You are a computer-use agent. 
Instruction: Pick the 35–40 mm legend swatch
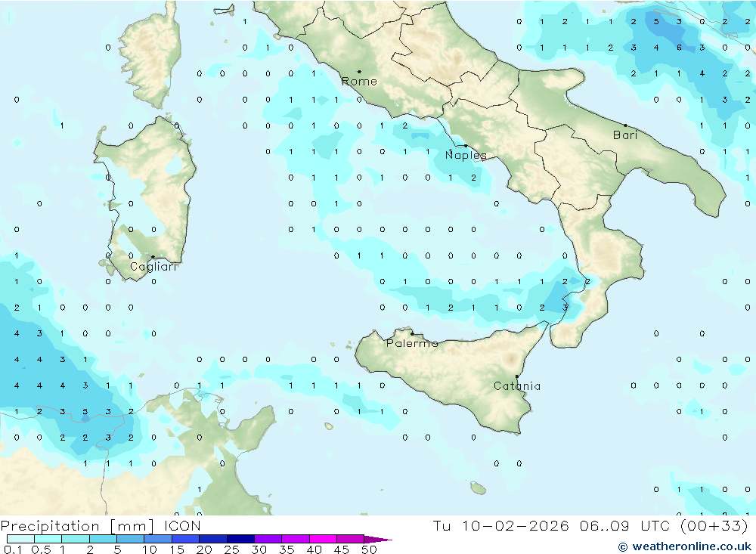pyautogui.click(x=295, y=539)
